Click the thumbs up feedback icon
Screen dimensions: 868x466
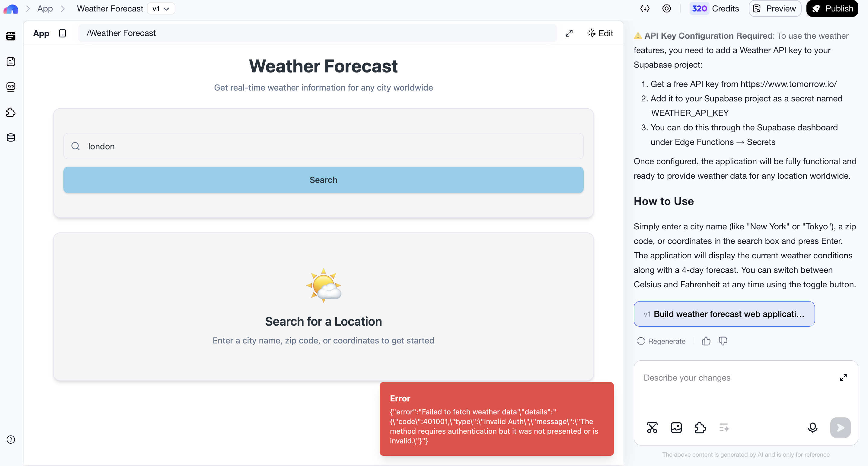tap(706, 341)
